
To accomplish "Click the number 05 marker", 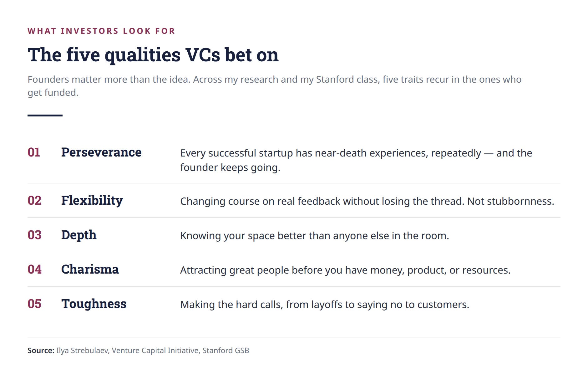I will click(x=34, y=304).
